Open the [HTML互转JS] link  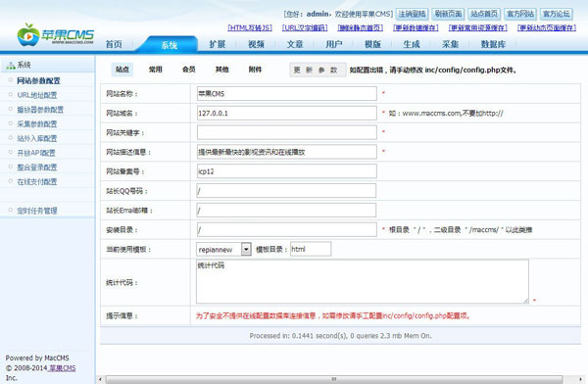pyautogui.click(x=250, y=27)
